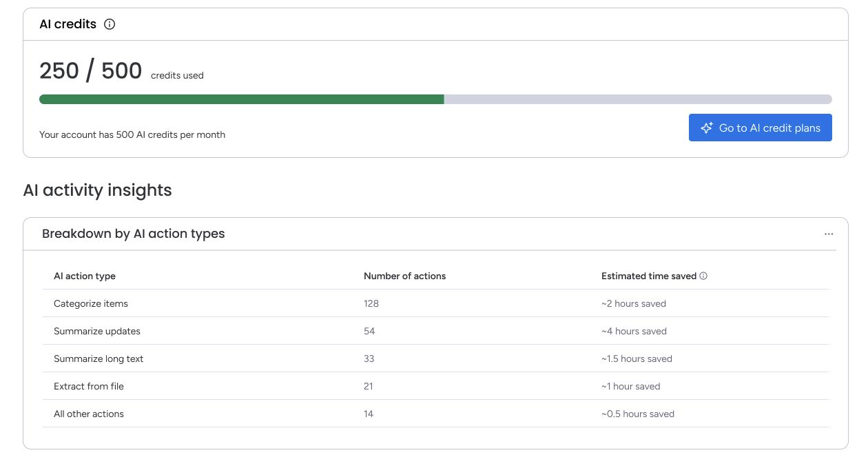Select the Categorize items row label
Image resolution: width=868 pixels, height=455 pixels.
pyautogui.click(x=91, y=303)
